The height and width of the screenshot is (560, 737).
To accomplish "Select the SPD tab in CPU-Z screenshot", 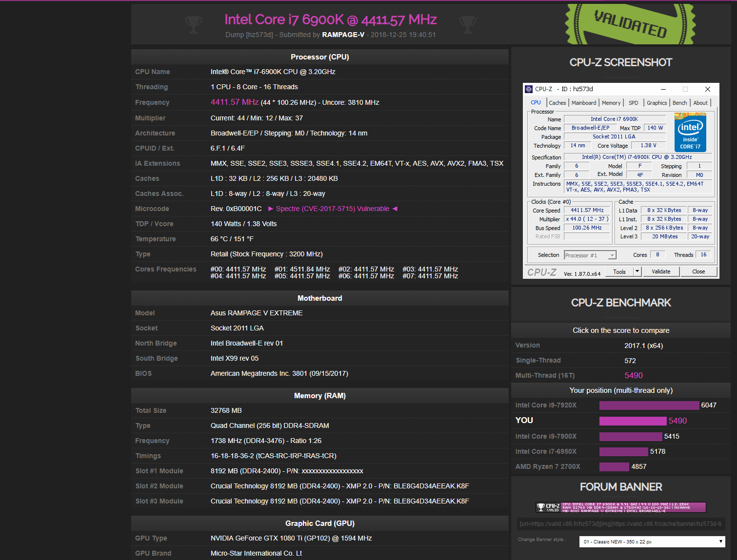I will 633,103.
